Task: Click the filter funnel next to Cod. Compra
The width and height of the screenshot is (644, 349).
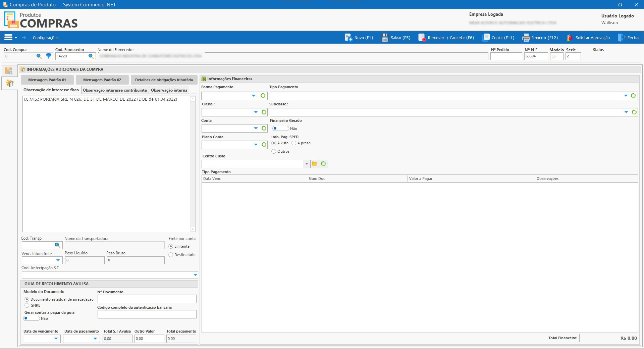Action: click(x=49, y=56)
